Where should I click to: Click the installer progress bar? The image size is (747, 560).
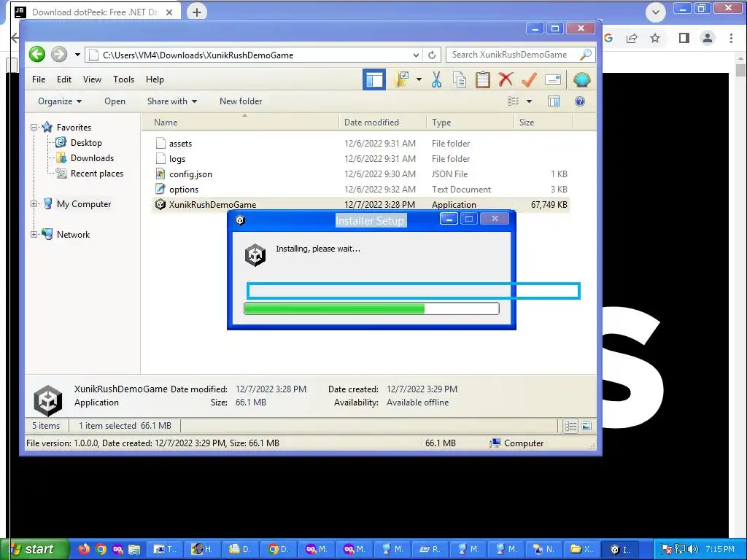tap(371, 308)
